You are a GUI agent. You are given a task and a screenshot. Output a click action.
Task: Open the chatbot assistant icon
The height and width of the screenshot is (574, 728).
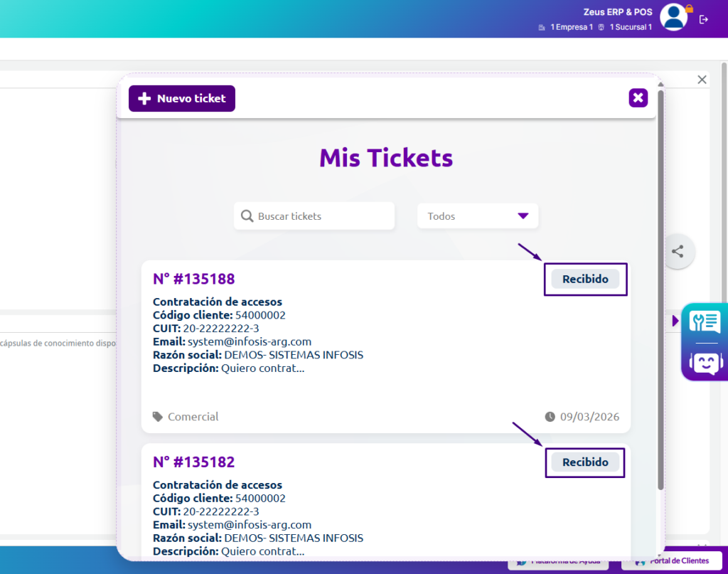[705, 363]
